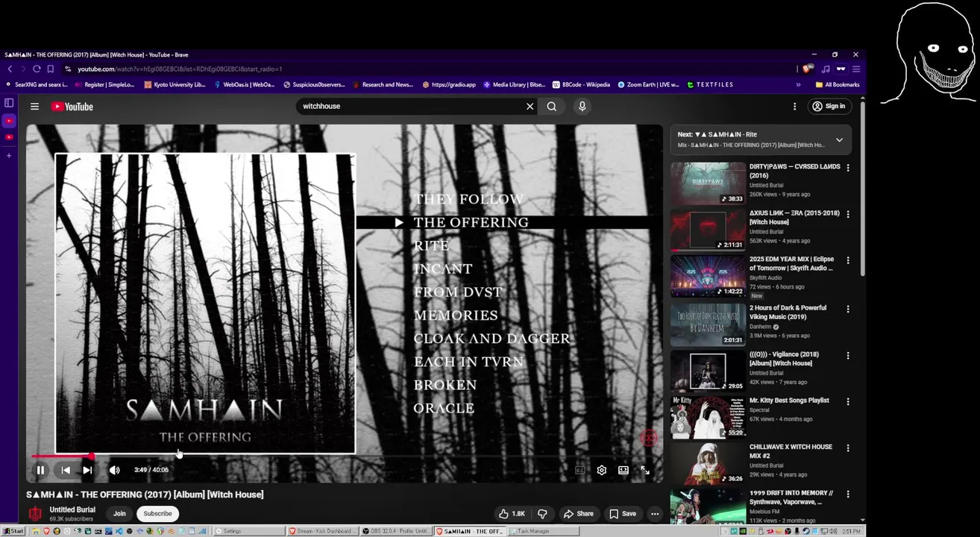Open more actions below the video
The width and height of the screenshot is (980, 537).
coord(655,513)
